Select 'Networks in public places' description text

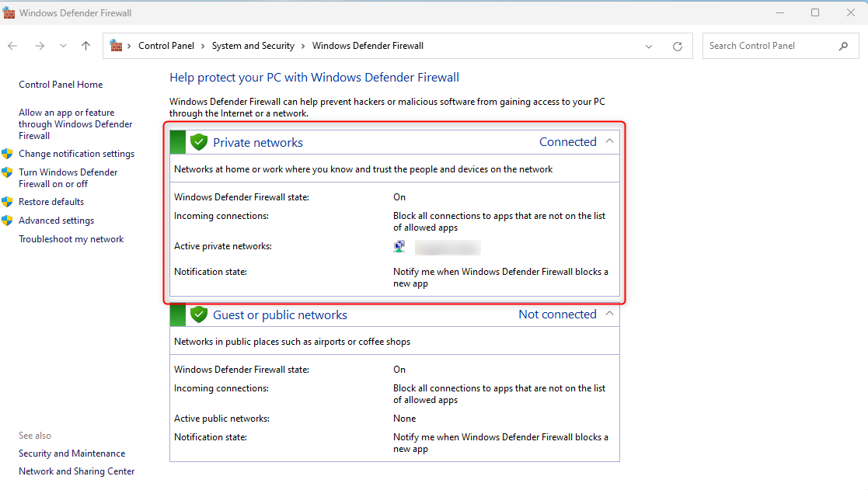tap(292, 342)
